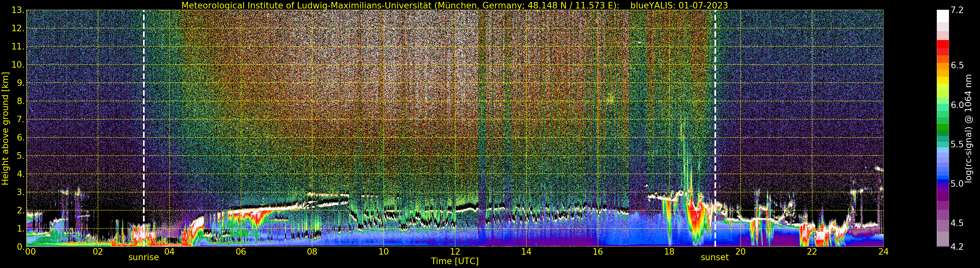Click the white top segment of the colorbar
This screenshot has width=980, height=268.
[x=943, y=16]
